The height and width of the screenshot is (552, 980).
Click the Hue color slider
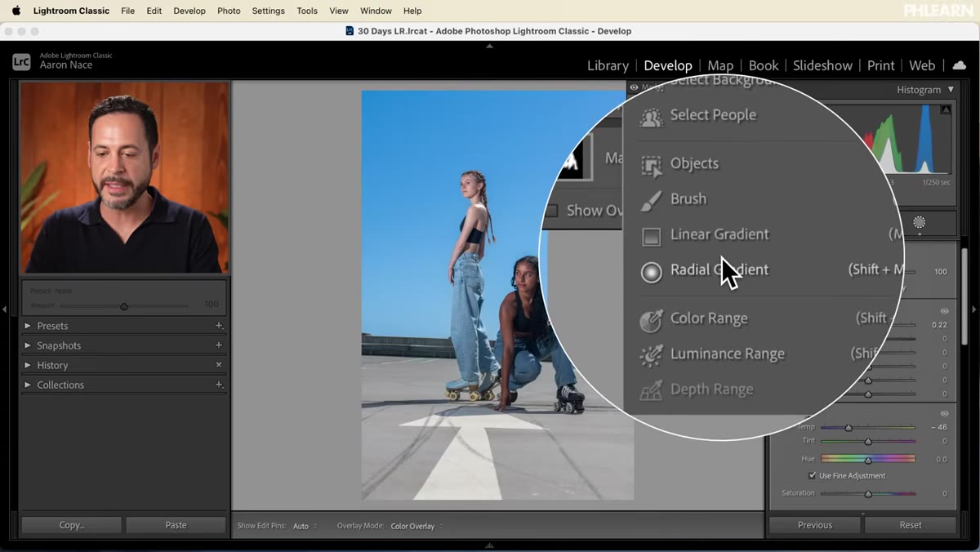click(x=868, y=459)
